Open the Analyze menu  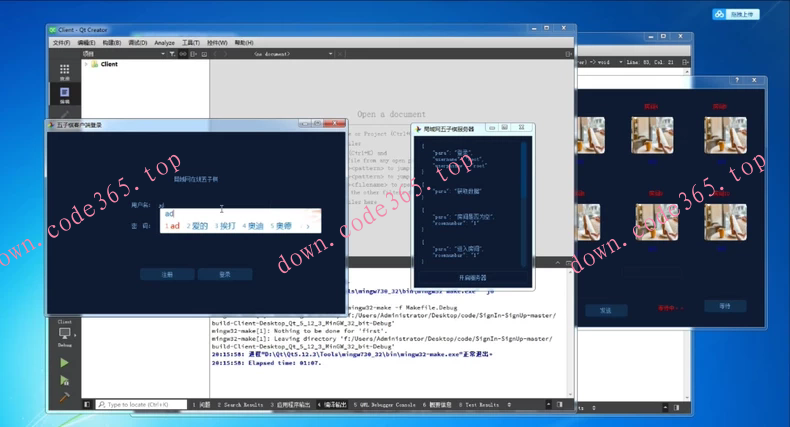[x=164, y=43]
